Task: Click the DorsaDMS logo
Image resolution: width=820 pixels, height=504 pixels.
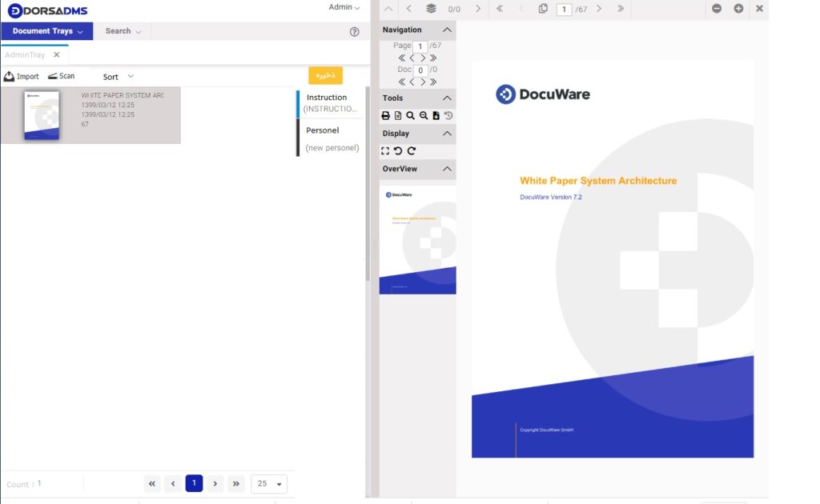Action: click(47, 10)
